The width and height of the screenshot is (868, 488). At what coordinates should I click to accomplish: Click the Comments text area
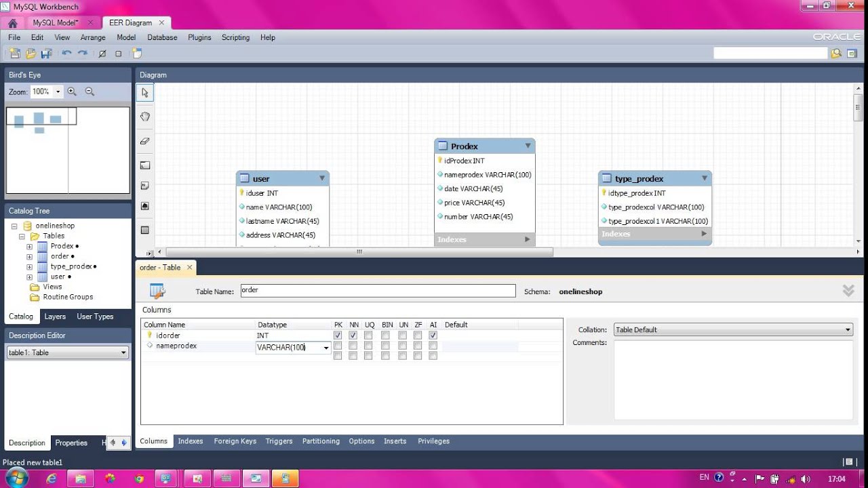pyautogui.click(x=733, y=380)
